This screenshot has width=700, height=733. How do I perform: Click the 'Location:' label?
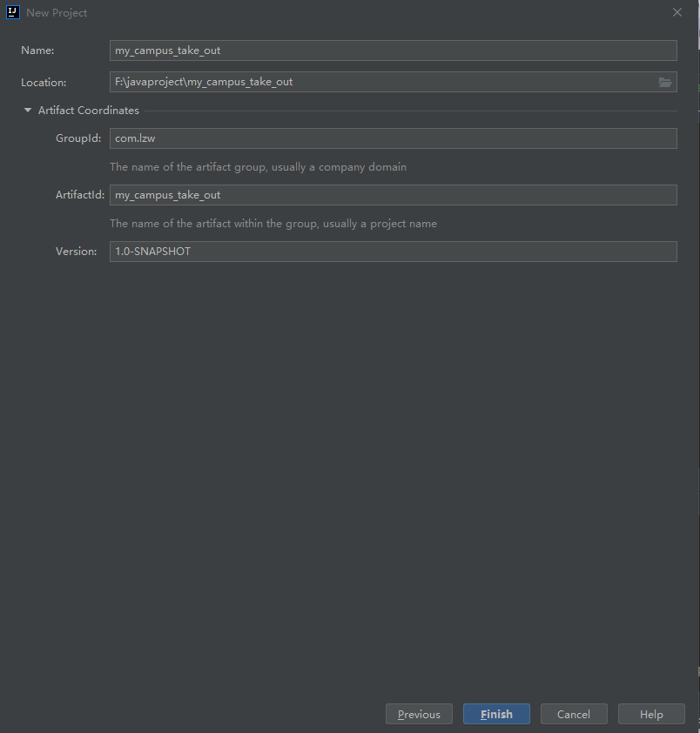click(44, 83)
